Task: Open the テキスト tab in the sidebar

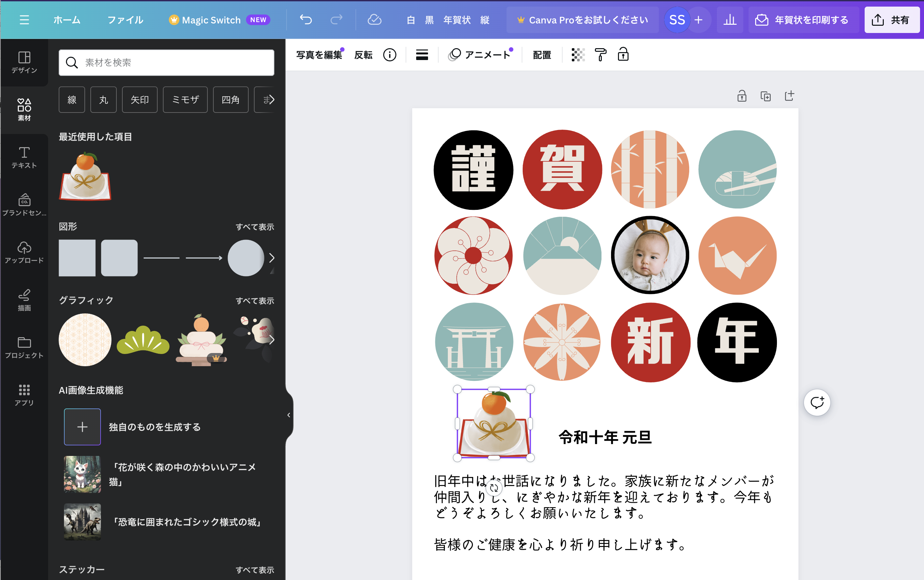Action: click(24, 157)
